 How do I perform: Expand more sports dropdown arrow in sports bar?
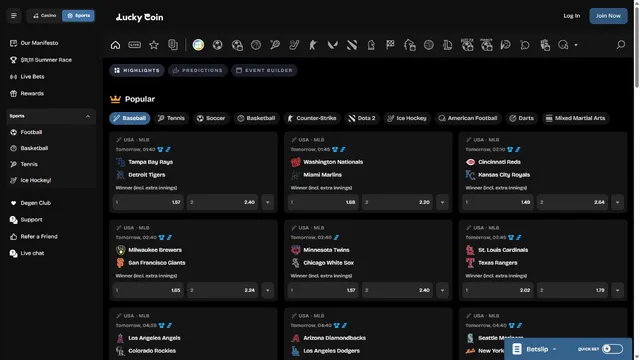coord(576,45)
